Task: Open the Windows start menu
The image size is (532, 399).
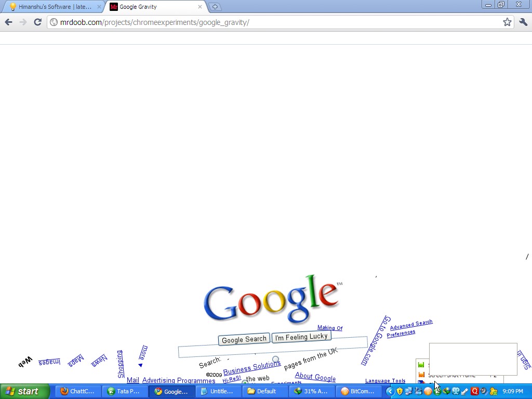Action: click(x=24, y=391)
